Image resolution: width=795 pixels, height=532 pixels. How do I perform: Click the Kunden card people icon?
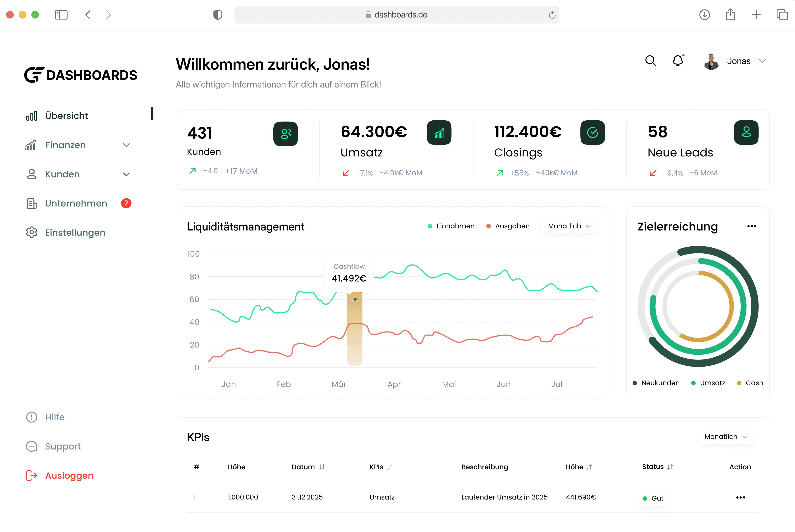(x=285, y=134)
